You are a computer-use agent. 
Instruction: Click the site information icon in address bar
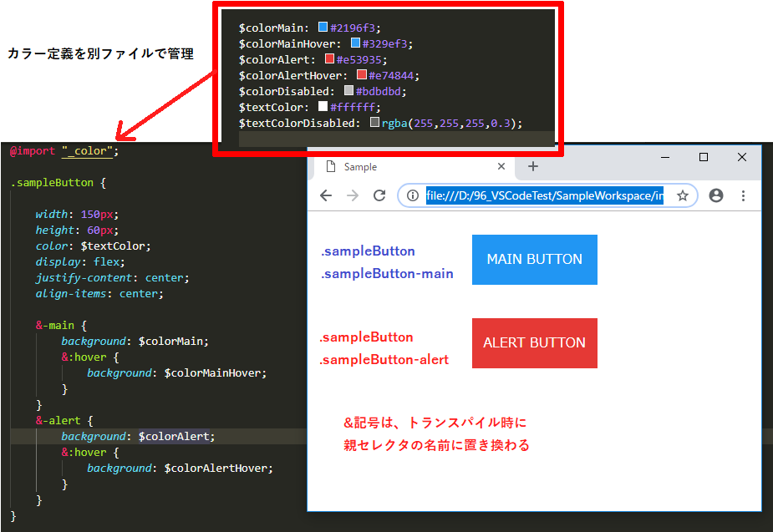click(412, 195)
